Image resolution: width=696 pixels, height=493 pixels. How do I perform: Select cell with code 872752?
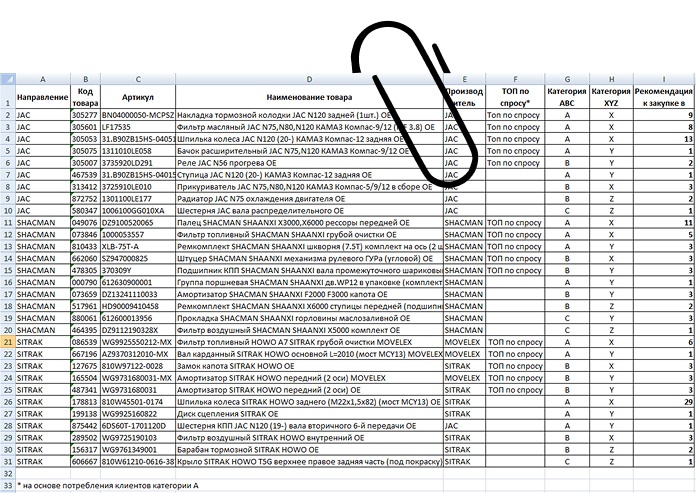point(85,199)
